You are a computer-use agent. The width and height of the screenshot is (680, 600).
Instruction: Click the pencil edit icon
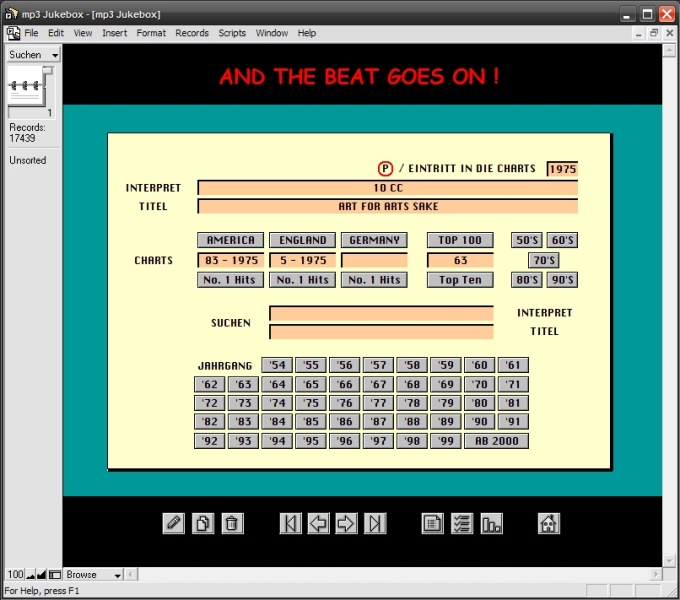[174, 523]
